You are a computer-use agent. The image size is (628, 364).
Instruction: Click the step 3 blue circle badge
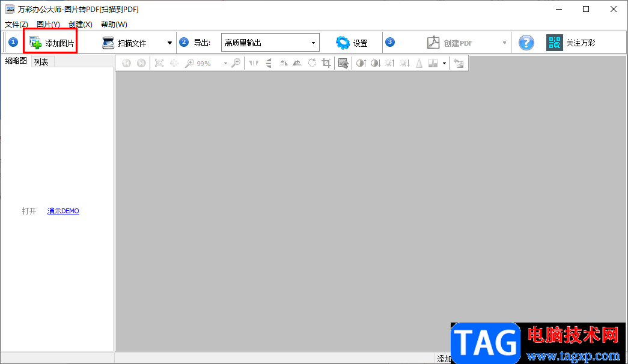point(389,42)
